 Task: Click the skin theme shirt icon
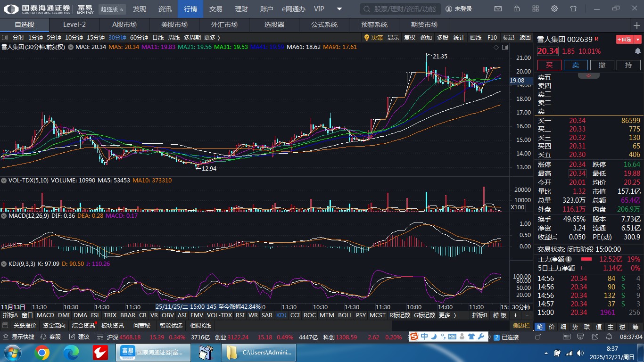coord(573,9)
